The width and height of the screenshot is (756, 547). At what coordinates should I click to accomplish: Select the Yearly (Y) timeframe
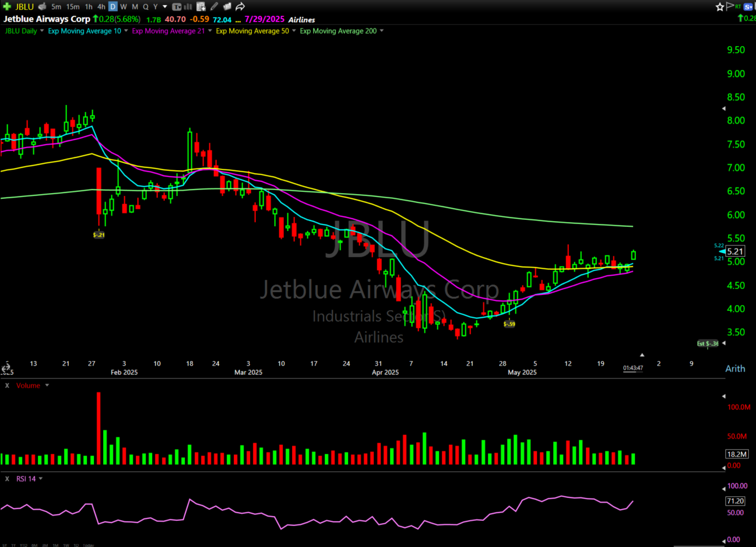click(156, 6)
